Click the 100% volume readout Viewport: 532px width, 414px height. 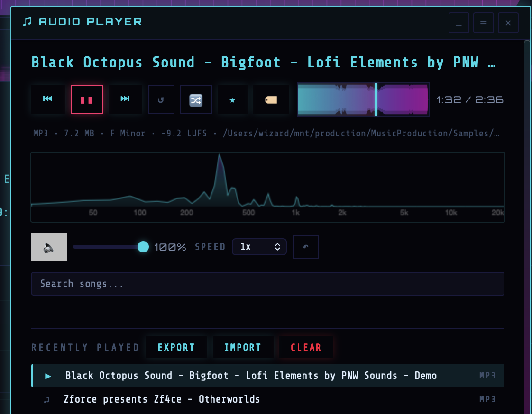pyautogui.click(x=170, y=247)
